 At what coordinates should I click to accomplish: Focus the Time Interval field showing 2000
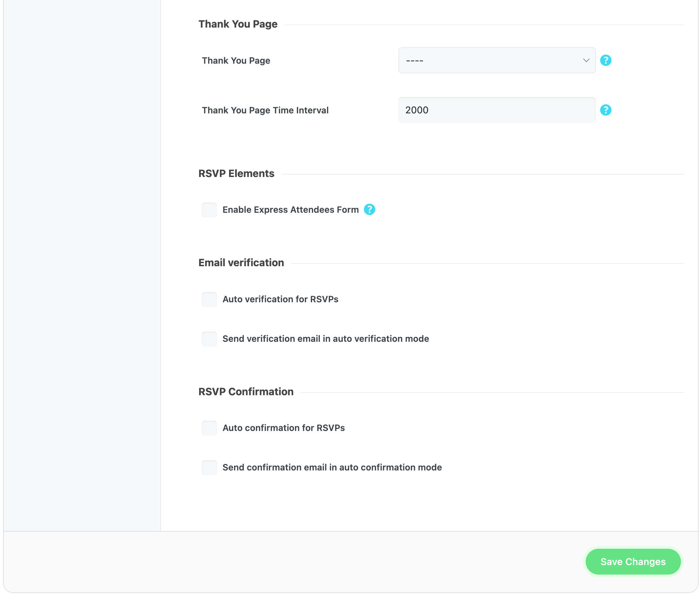pos(496,110)
